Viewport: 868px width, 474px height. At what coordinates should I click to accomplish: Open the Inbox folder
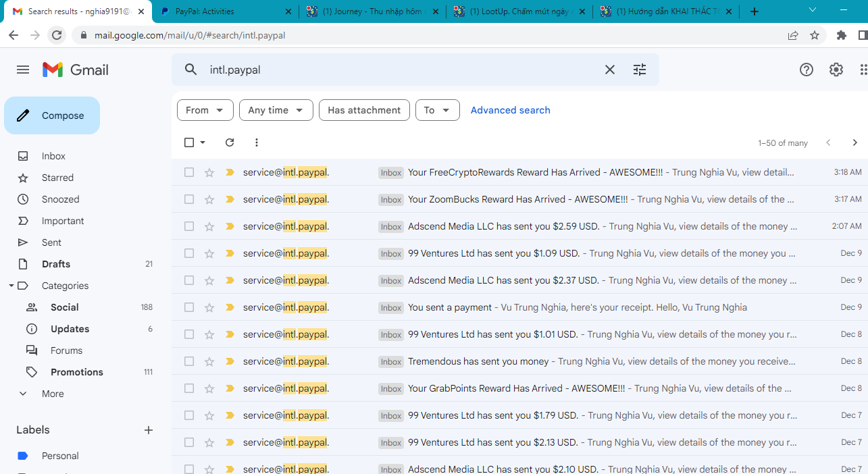(53, 156)
